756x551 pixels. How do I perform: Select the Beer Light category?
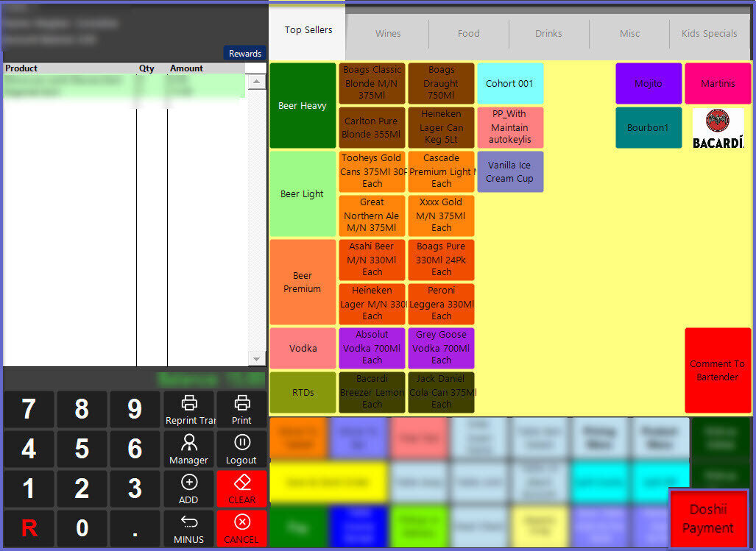tap(303, 193)
